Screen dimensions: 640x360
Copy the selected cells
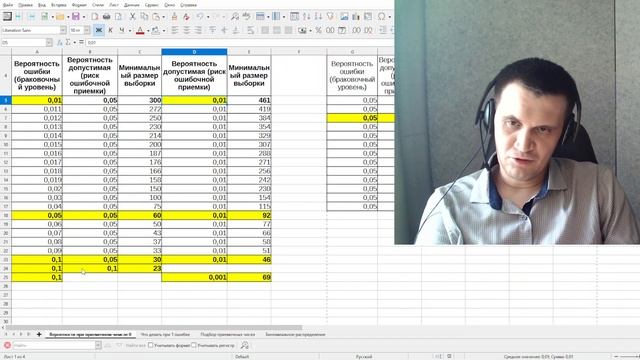tap(144, 17)
